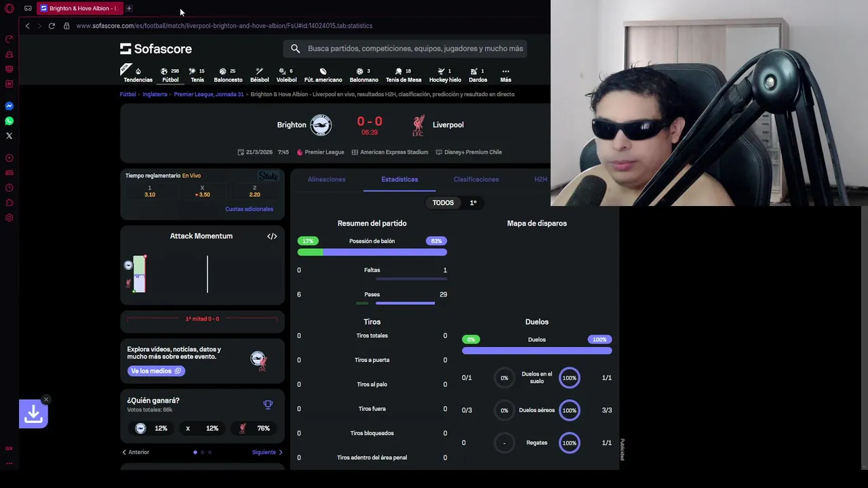Vote for Brighton win 12%
This screenshot has width=868, height=488.
coord(152,428)
